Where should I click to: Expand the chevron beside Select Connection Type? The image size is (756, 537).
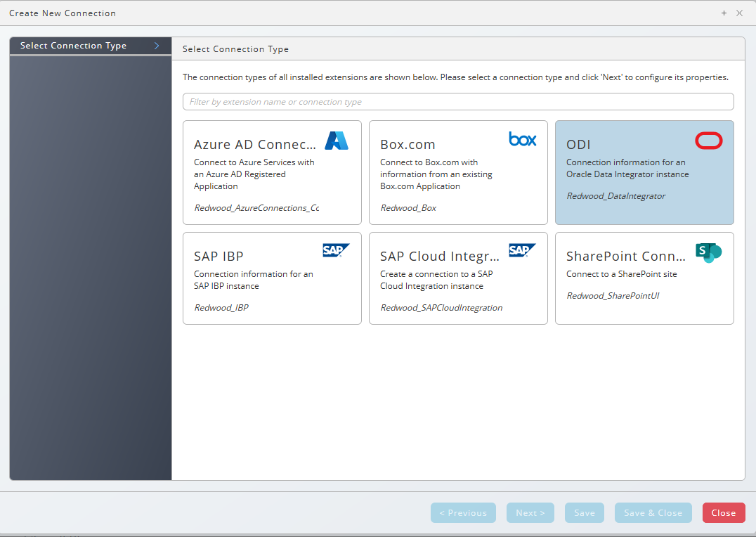coord(157,46)
